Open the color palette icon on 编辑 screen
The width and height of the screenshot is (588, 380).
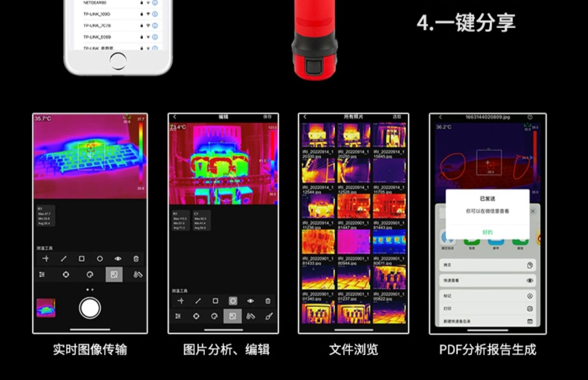(x=214, y=316)
